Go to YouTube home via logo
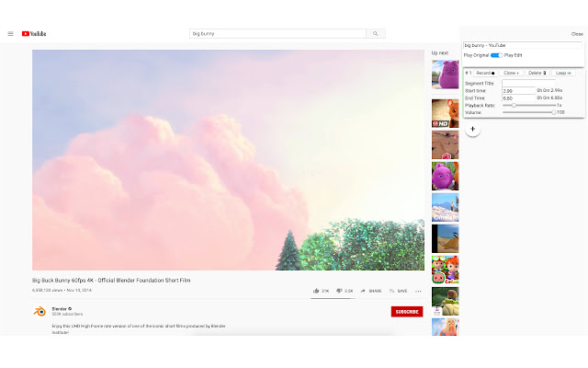588x368 pixels. 34,34
